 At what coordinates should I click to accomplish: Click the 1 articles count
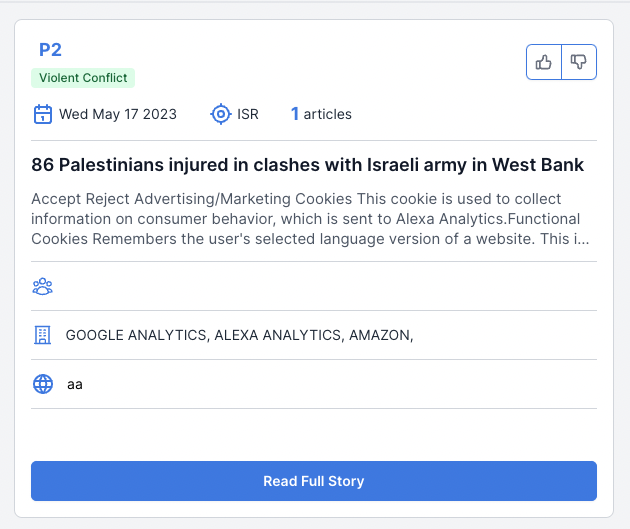(321, 114)
